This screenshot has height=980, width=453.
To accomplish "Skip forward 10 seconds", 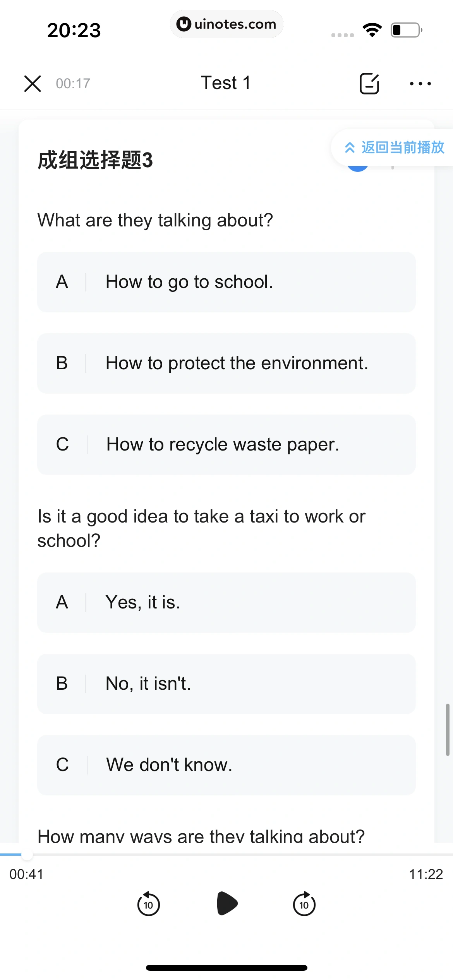I will [x=304, y=904].
